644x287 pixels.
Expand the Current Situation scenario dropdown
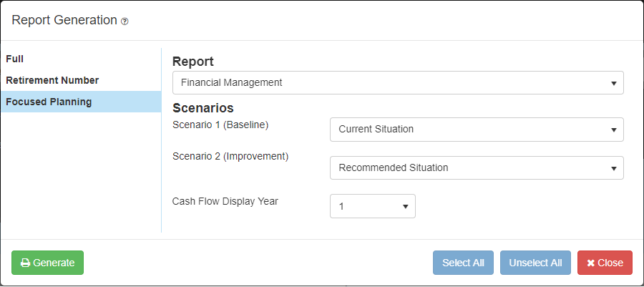tap(477, 130)
